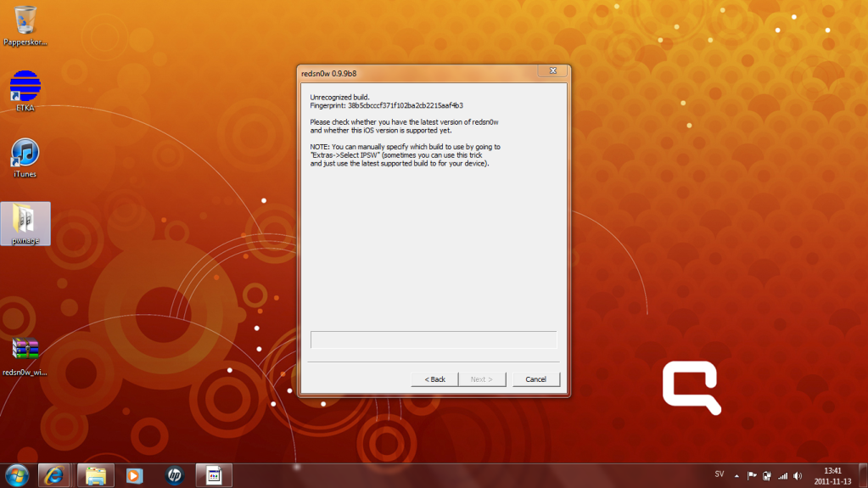Click the empty progress bar in redsn0w
This screenshot has height=488, width=868.
tap(434, 339)
